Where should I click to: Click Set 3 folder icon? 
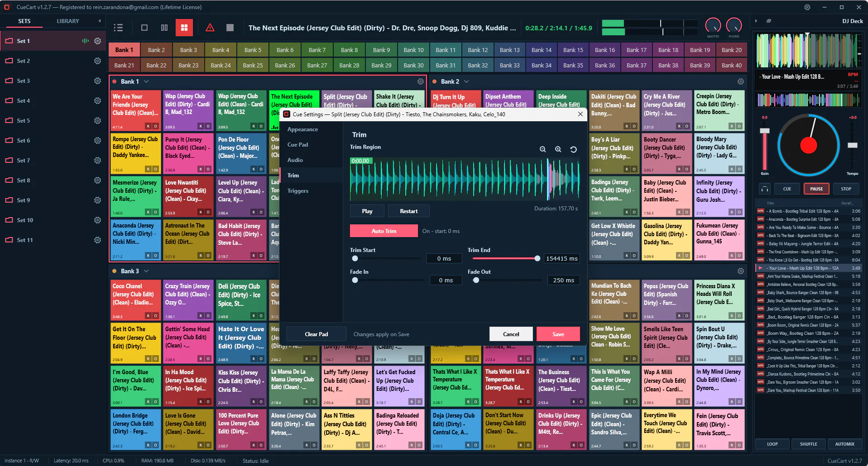coord(9,81)
